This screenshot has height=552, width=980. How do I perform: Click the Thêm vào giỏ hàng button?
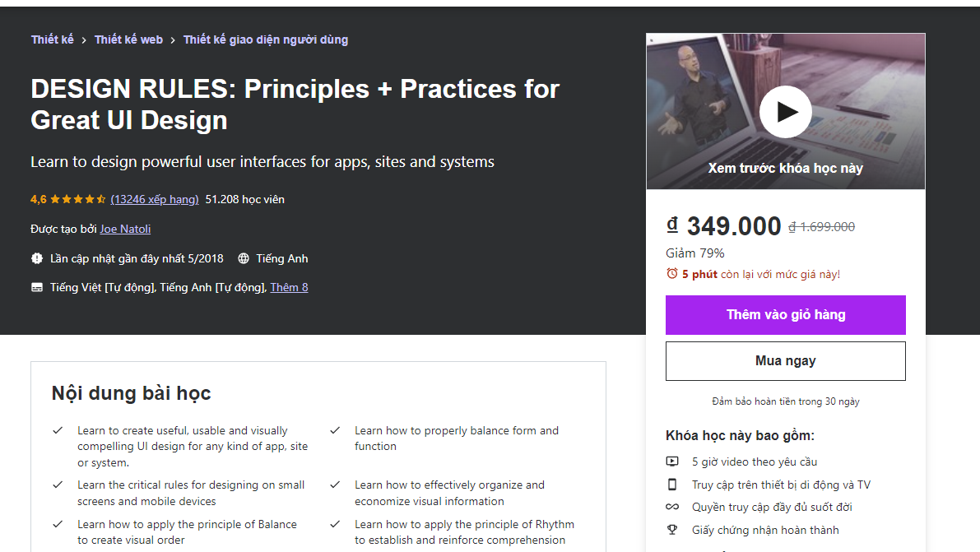785,315
